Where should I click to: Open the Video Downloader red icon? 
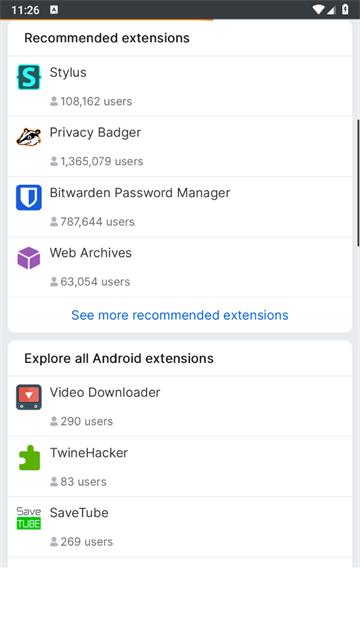29,397
